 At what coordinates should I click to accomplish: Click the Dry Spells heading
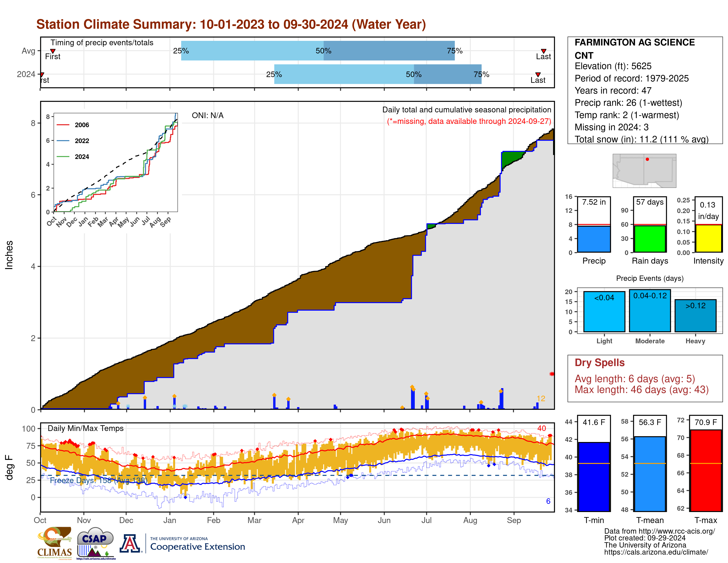coord(599,363)
